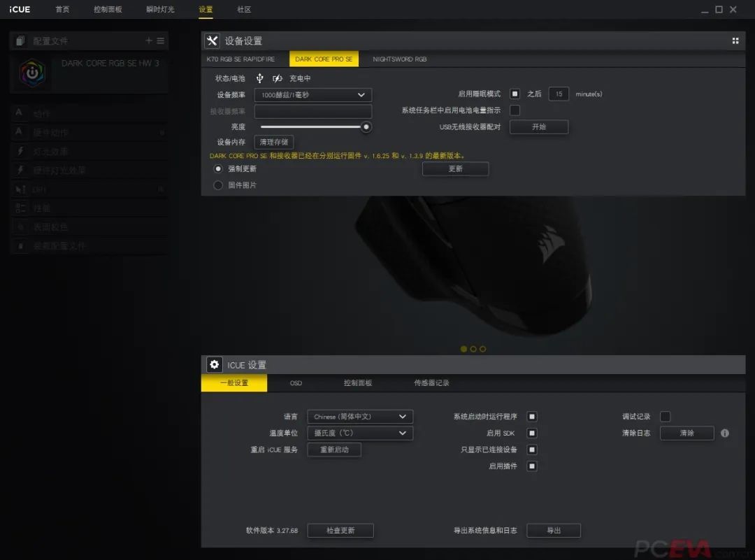This screenshot has height=560, width=755.
Task: Click 开始 to pair USB receiver
Action: pos(539,127)
